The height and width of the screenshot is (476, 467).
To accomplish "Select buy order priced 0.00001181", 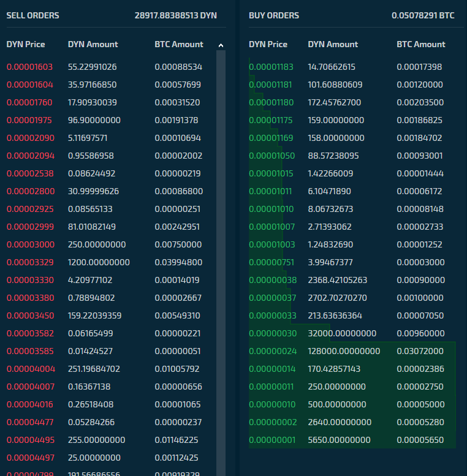I will click(x=352, y=85).
